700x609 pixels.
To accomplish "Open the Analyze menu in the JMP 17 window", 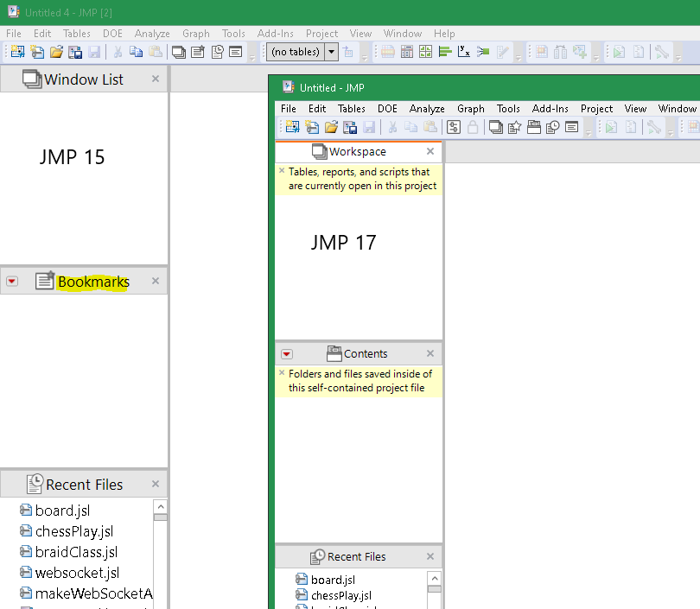I will [427, 109].
